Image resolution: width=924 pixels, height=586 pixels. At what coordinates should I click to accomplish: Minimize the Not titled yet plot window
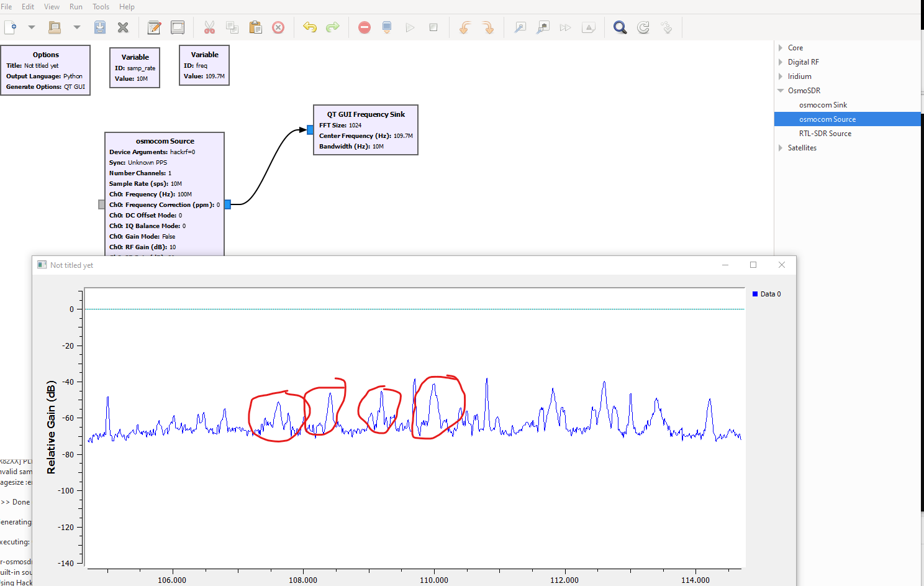[725, 265]
